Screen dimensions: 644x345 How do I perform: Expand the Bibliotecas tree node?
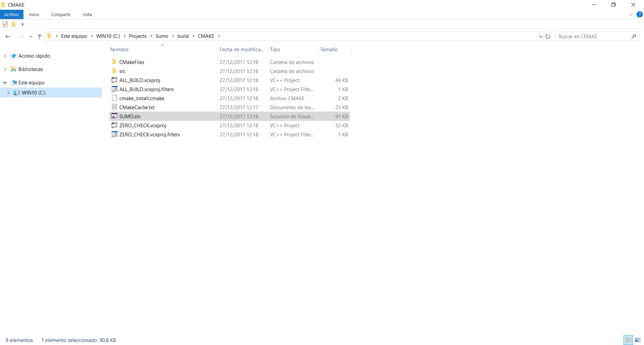click(5, 69)
